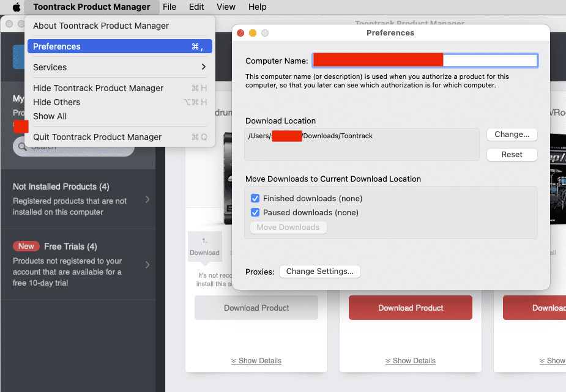Expand Not Installed Products chevron
The image size is (566, 392).
coord(147,199)
